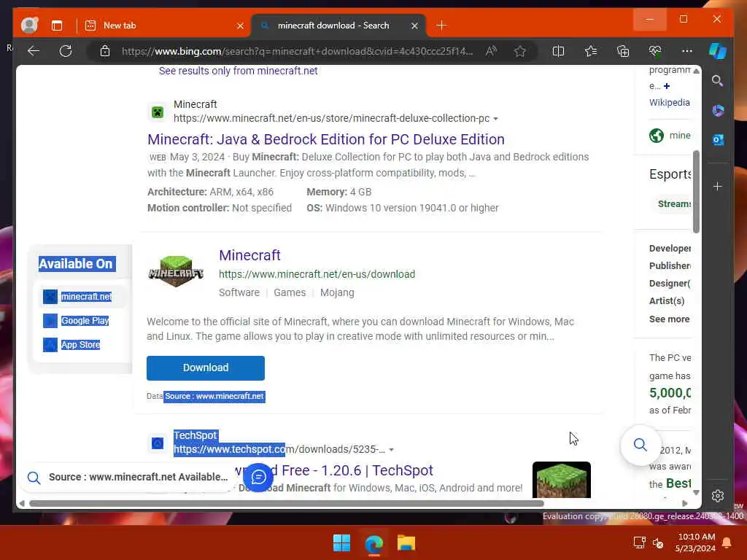
Task: Activate Read aloud icon in address bar
Action: coord(491,51)
